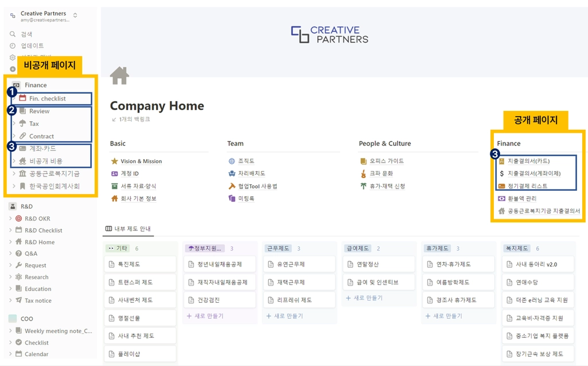Click the target icon next to R&D OKR
The height and width of the screenshot is (366, 588).
coord(18,218)
